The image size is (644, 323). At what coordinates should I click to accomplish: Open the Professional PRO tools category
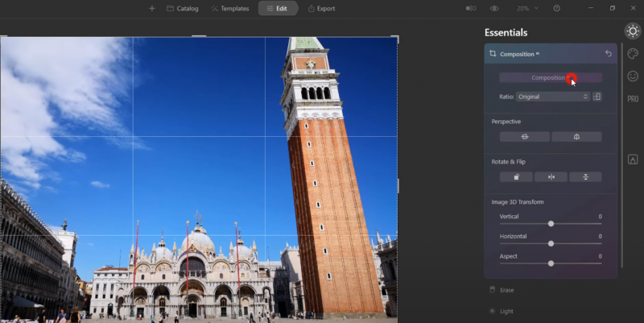click(633, 99)
